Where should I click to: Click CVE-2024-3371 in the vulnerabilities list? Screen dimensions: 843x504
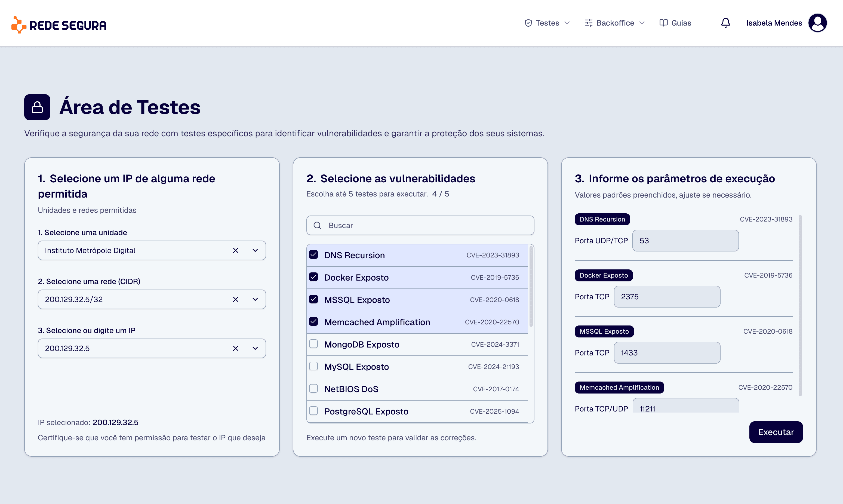[495, 344]
